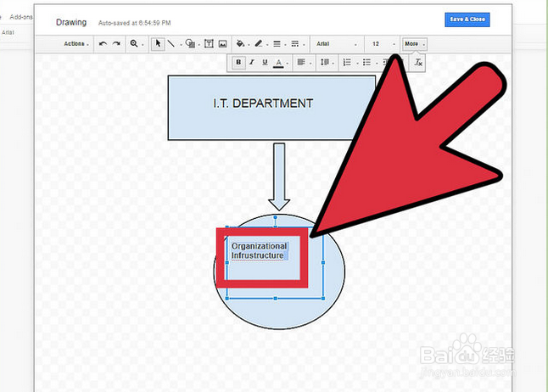The image size is (548, 392).
Task: Choose the Select arrow cursor tool
Action: coord(158,44)
